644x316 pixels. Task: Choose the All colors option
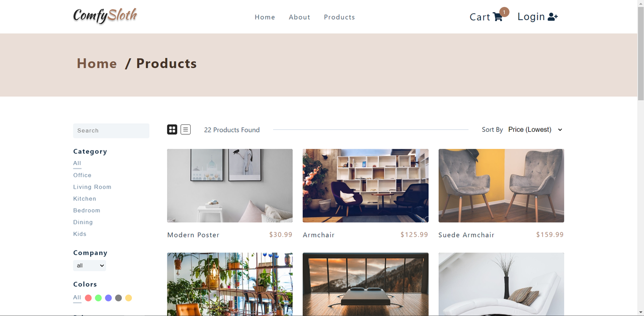pos(77,297)
